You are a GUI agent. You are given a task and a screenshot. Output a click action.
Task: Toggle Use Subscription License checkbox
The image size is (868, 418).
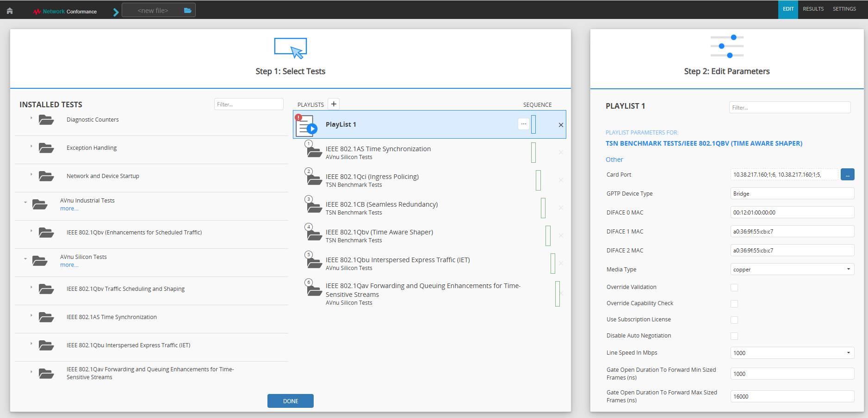734,320
